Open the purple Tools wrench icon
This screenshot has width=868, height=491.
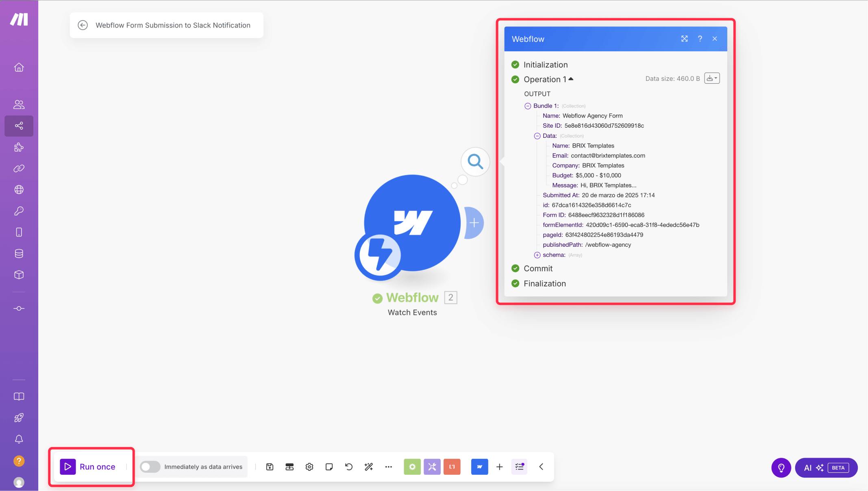(432, 467)
